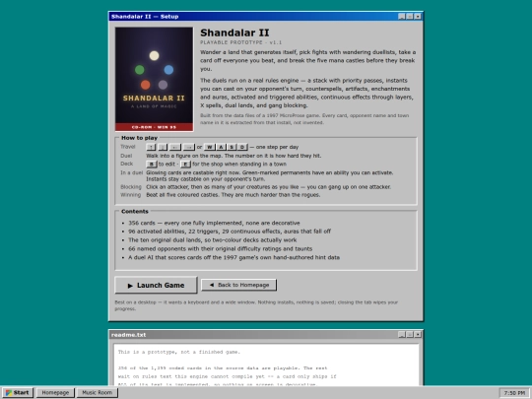This screenshot has height=399, width=532.
Task: Click the green mana orb on cover
Action: pyautogui.click(x=140, y=70)
